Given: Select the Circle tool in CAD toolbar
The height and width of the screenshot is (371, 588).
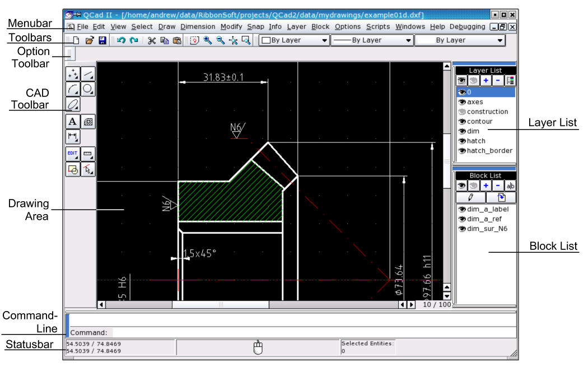Looking at the screenshot, I should (x=88, y=89).
